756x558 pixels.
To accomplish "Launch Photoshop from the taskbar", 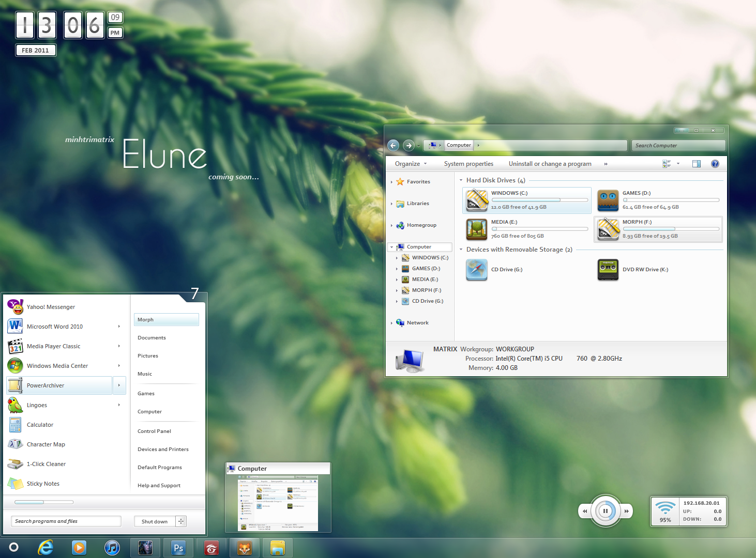I will [178, 548].
